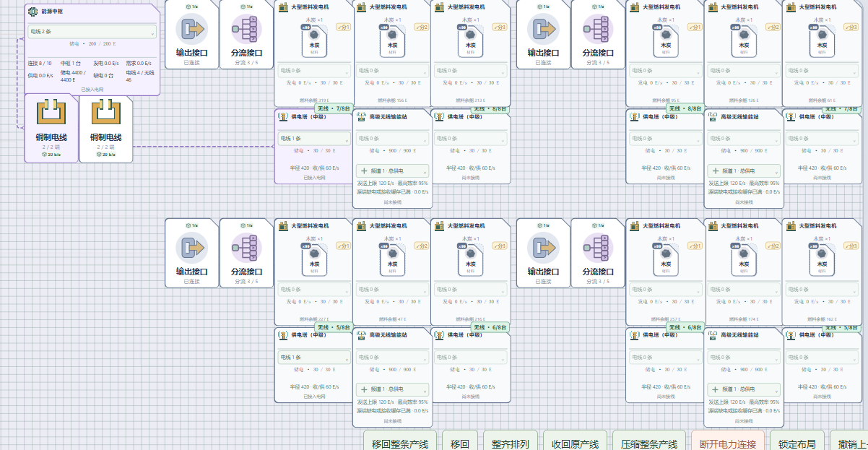The width and height of the screenshot is (868, 450).
Task: Click the 能源中枢 gear icon
Action: [32, 12]
